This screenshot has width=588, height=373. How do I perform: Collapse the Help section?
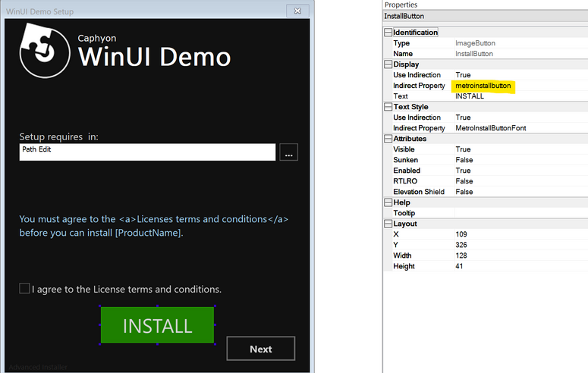[388, 202]
